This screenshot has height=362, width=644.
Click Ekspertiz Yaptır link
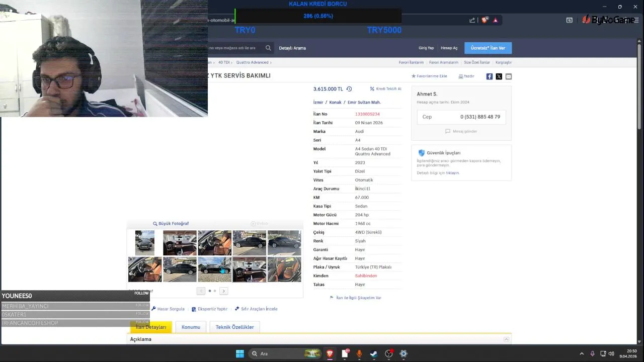[209, 309]
